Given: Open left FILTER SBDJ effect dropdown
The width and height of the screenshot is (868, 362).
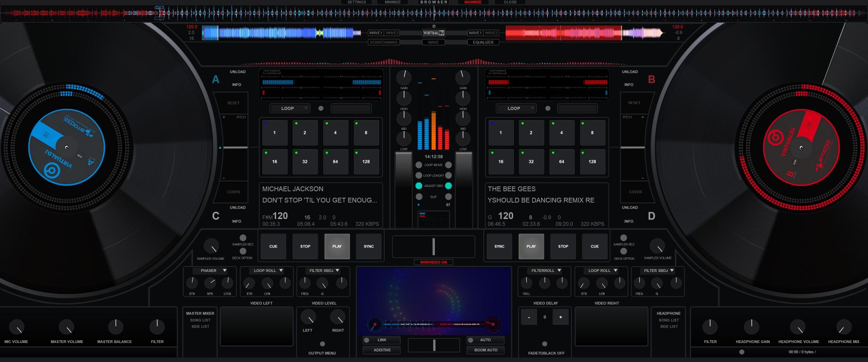Looking at the screenshot, I should [x=323, y=271].
